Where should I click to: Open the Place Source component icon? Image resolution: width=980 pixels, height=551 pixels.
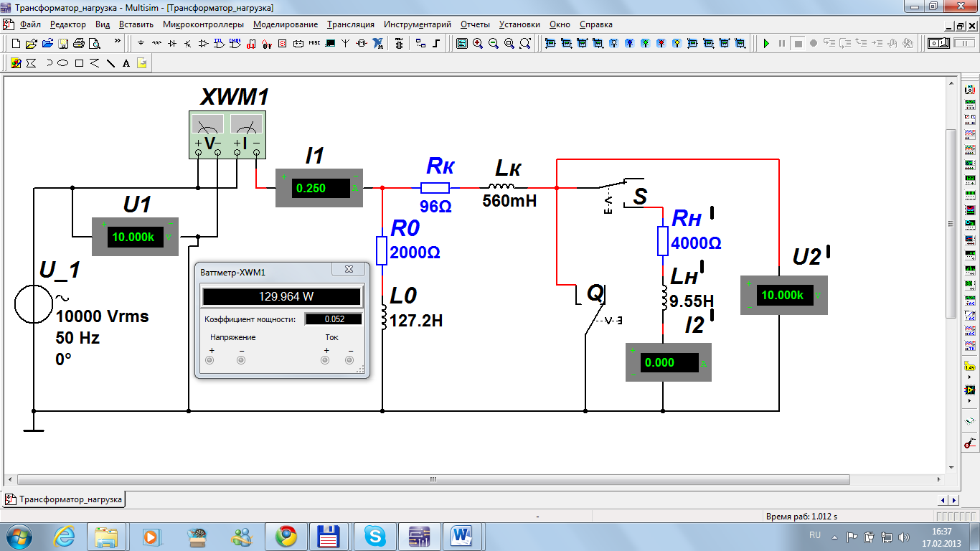click(141, 44)
